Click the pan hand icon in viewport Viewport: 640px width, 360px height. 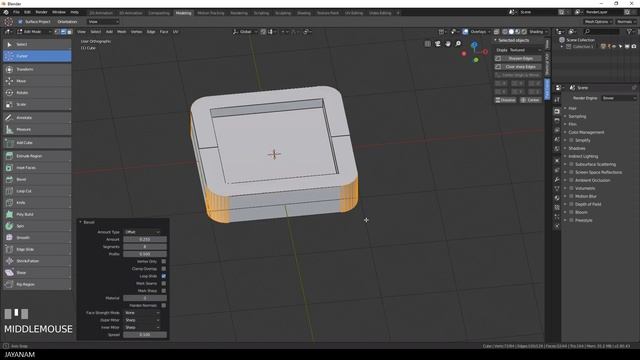[448, 44]
